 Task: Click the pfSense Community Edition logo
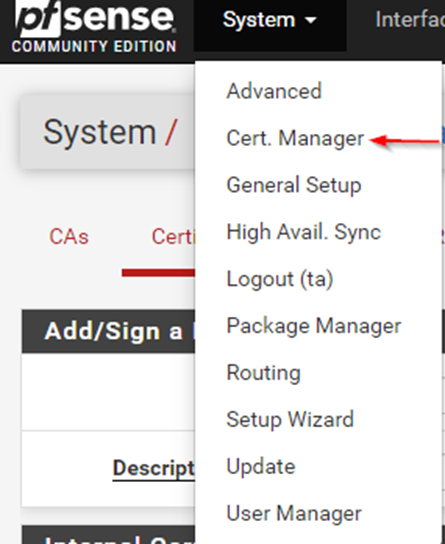click(94, 26)
